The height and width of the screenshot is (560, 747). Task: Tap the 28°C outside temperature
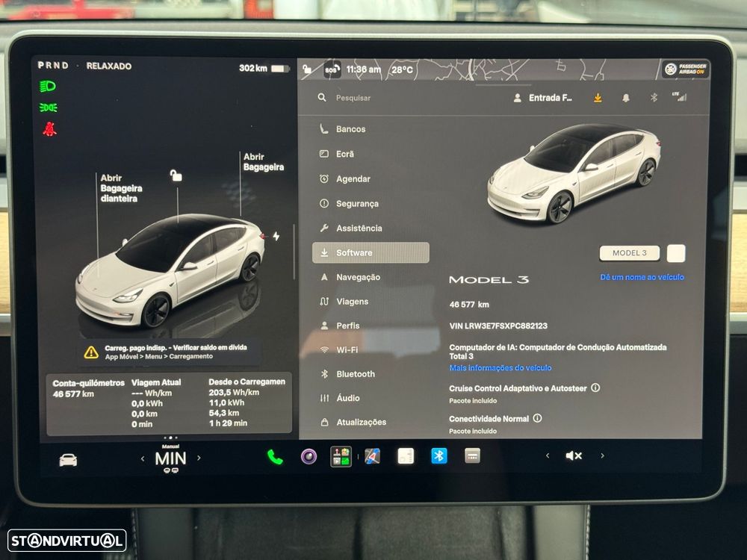402,70
